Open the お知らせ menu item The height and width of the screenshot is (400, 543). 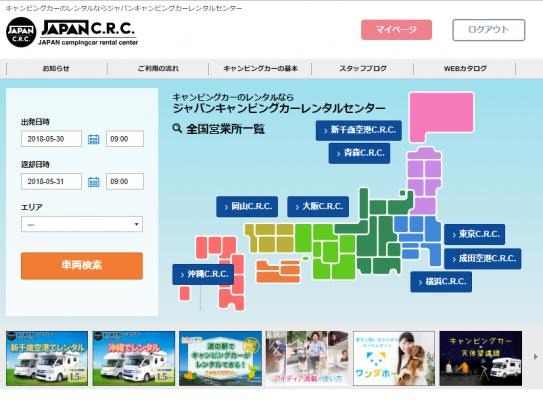coord(56,69)
